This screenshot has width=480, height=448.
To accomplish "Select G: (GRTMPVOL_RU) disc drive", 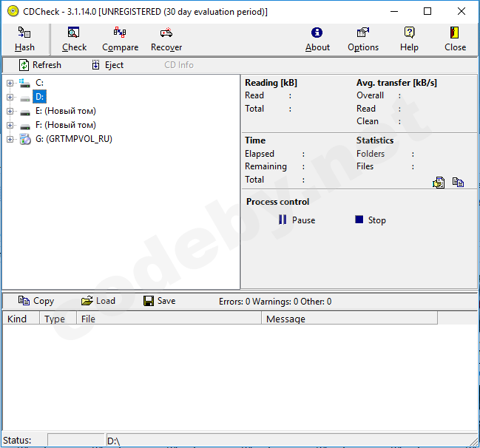I will click(74, 139).
